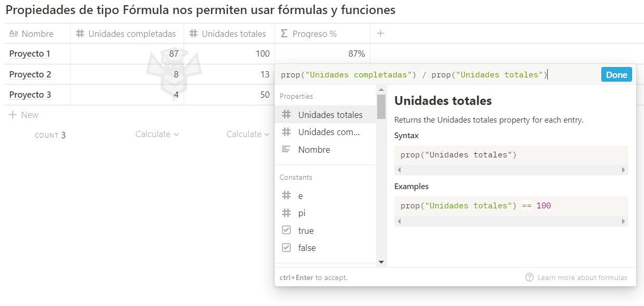
Task: Click the help icon beside Learn more about formulas
Action: [530, 277]
